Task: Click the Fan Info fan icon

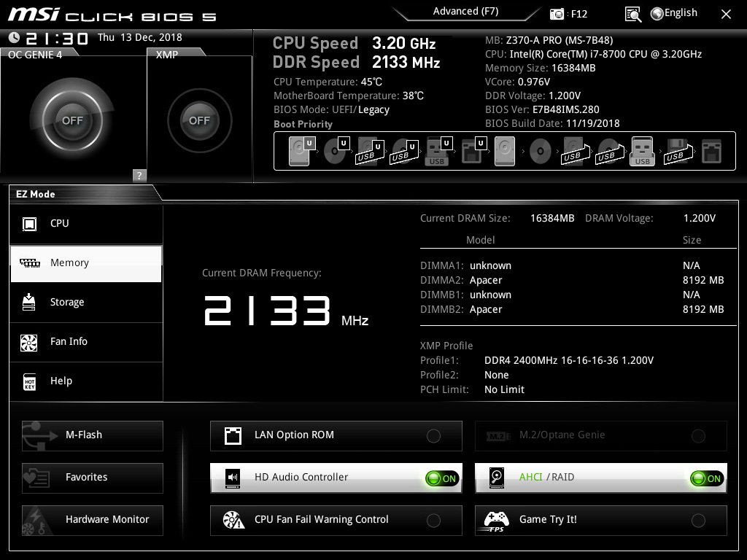Action: (x=29, y=342)
